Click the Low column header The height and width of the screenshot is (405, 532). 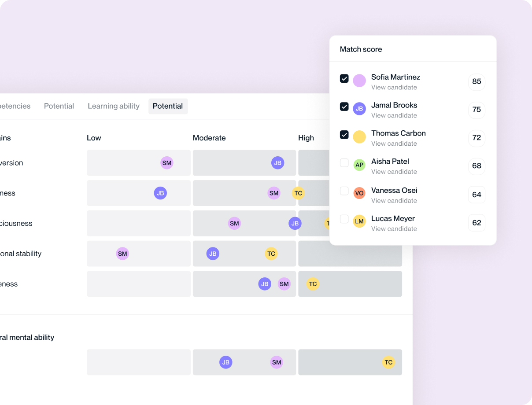pos(94,138)
